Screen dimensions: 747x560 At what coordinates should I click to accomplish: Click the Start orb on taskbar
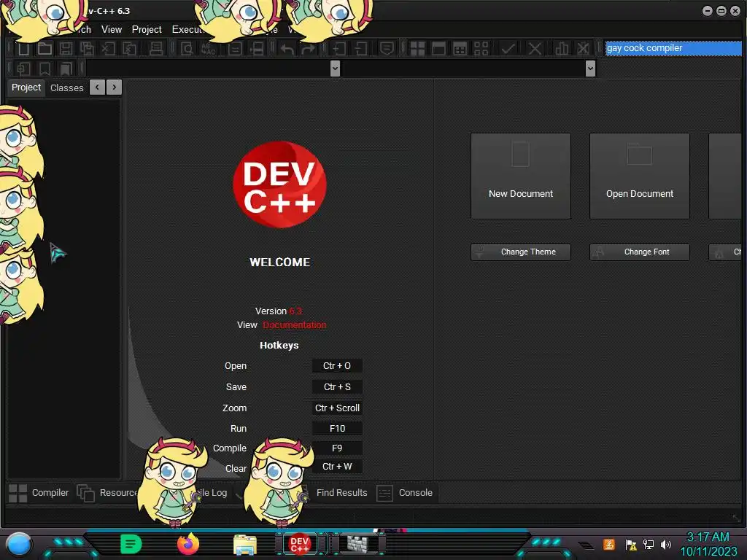coord(19,545)
